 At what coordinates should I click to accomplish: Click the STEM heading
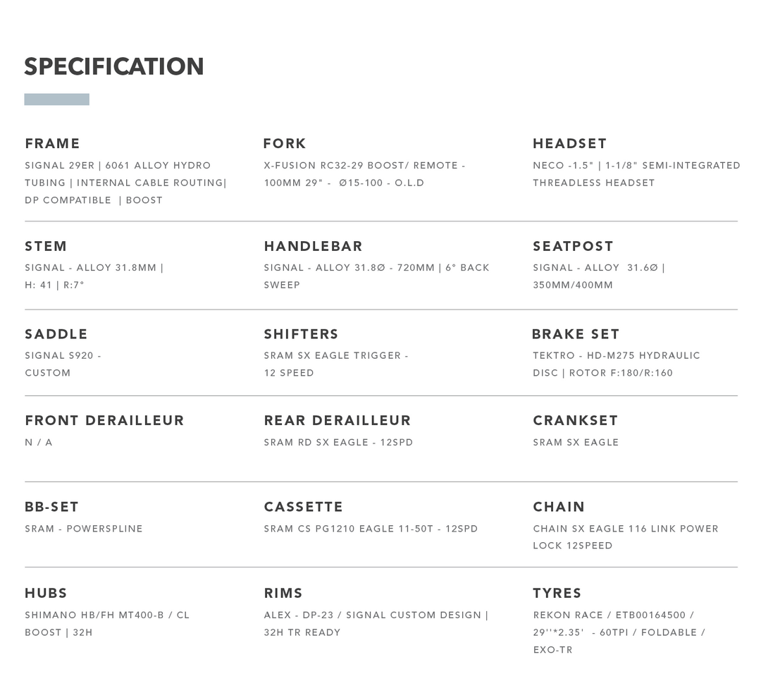coord(46,247)
